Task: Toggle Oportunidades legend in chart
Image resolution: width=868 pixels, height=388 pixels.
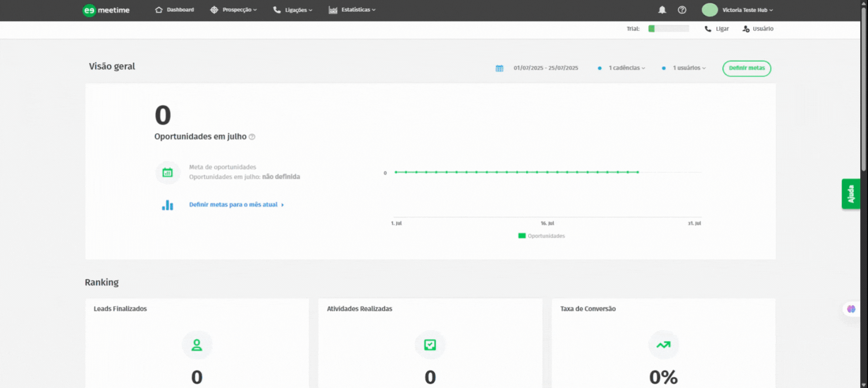Action: pos(542,236)
